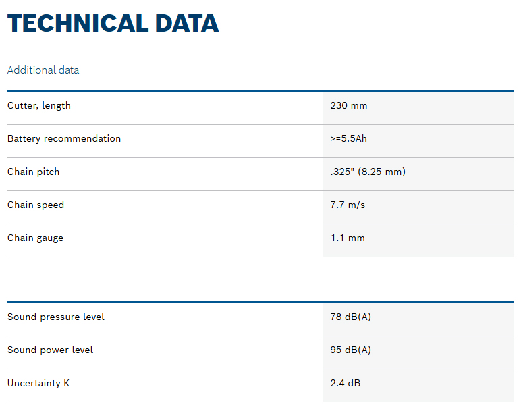This screenshot has height=420, width=523.
Task: Click the 95 dB(A) value
Action: pos(350,350)
